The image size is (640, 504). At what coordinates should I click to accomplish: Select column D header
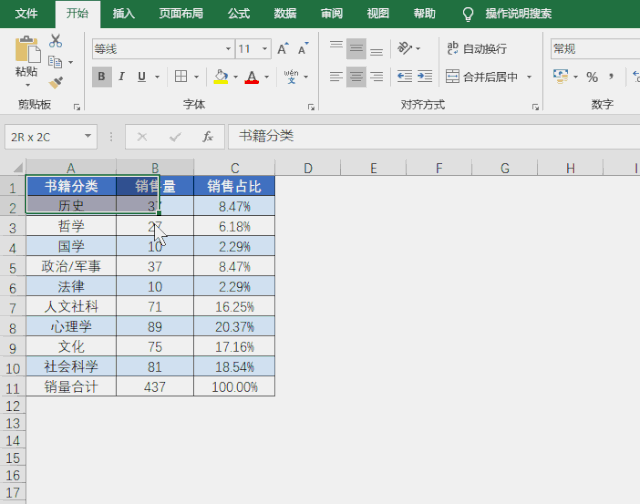[x=308, y=168]
